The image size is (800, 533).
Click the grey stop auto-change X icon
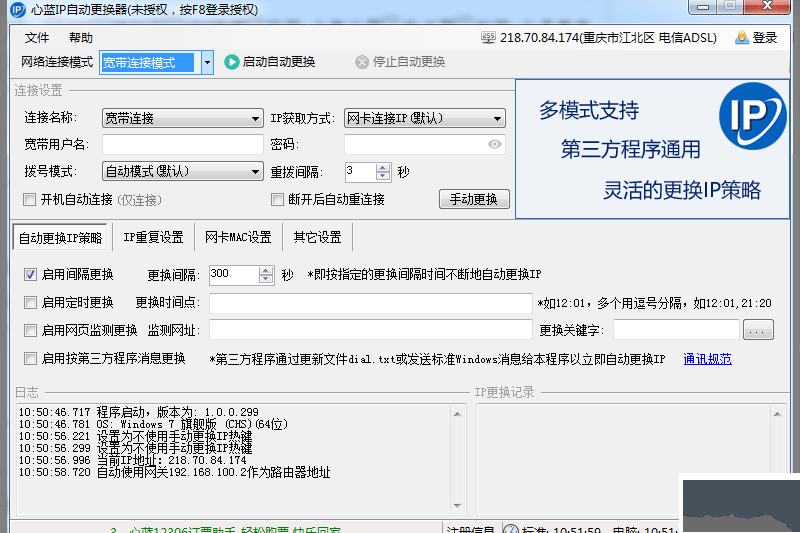coord(362,62)
